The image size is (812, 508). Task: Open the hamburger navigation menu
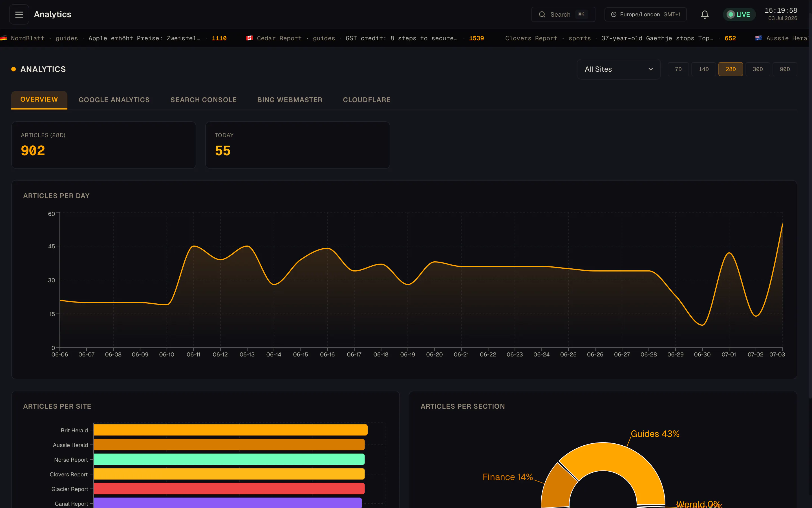click(19, 14)
